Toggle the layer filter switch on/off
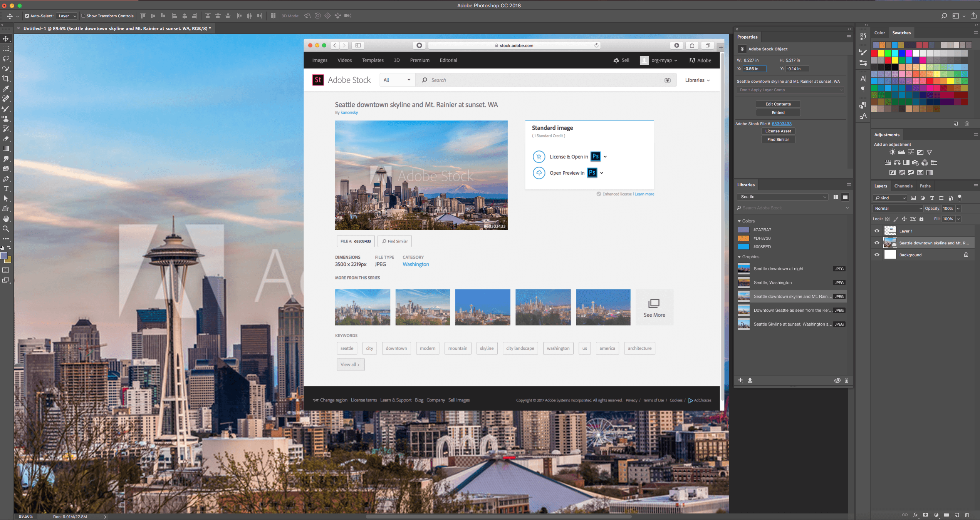 (960, 197)
